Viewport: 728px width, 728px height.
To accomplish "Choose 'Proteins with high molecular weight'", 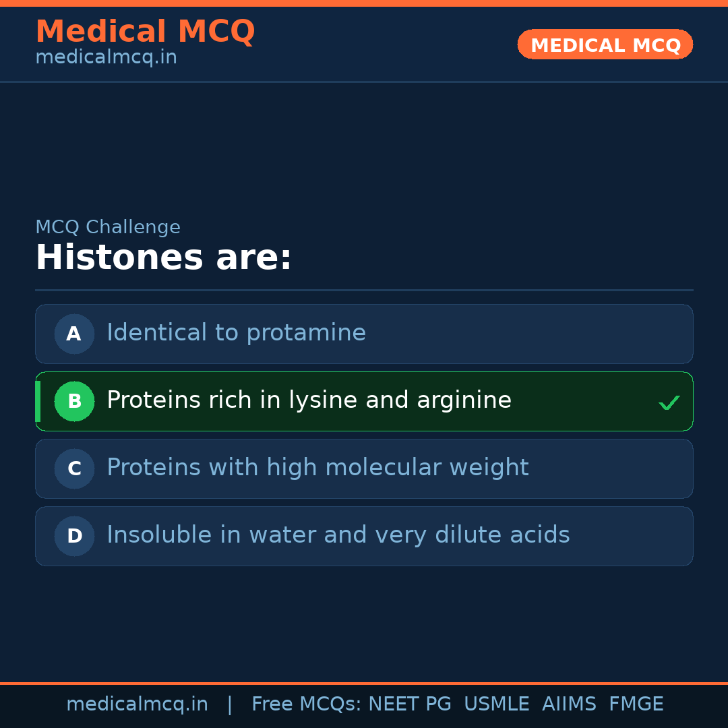I will click(317, 468).
